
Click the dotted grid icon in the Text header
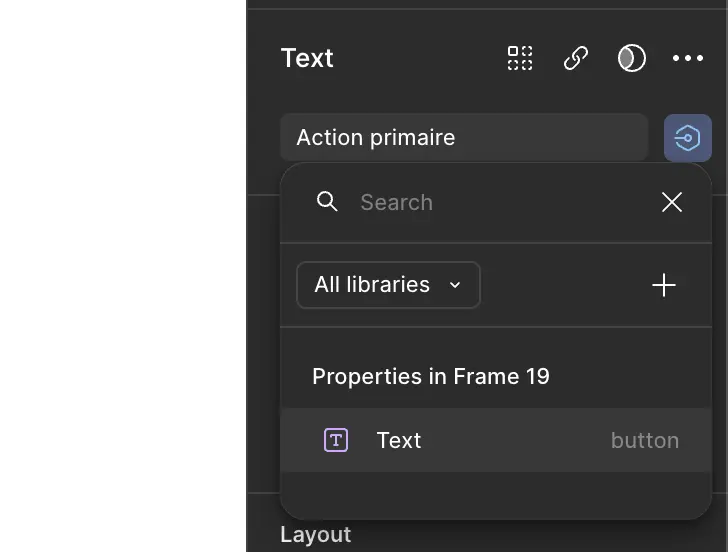pos(520,58)
